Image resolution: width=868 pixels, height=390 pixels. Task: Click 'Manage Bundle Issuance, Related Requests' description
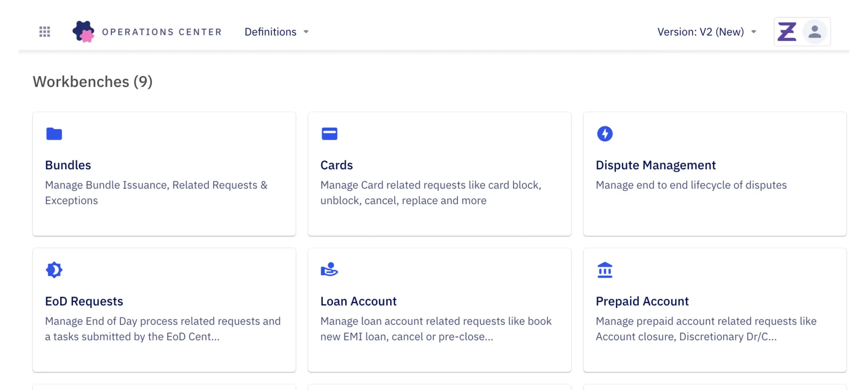click(x=156, y=193)
